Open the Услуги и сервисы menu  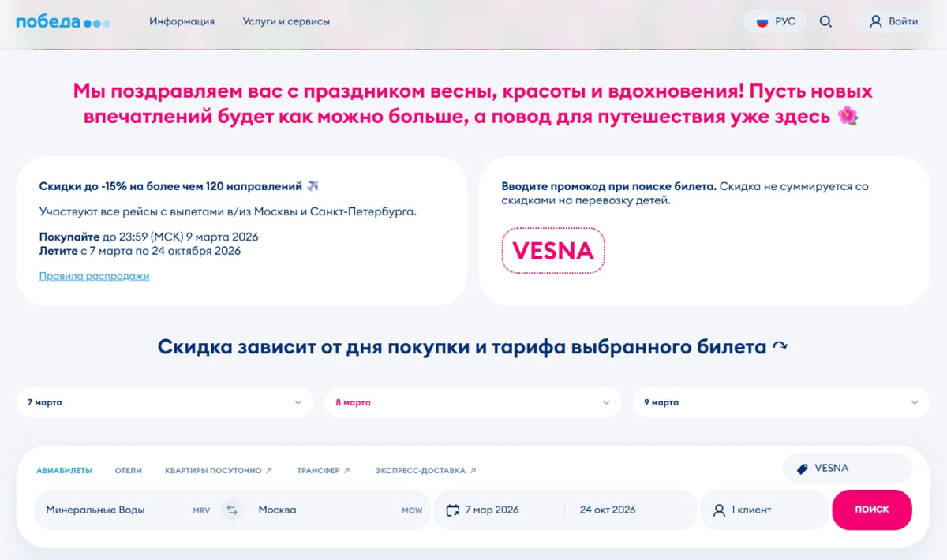pyautogui.click(x=286, y=22)
